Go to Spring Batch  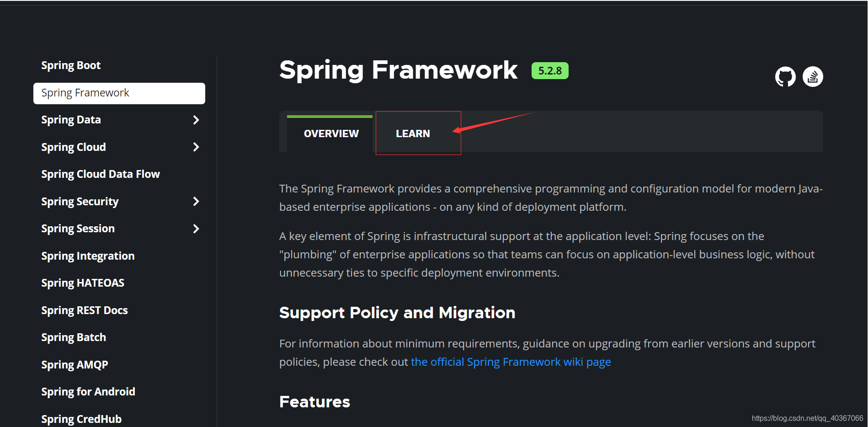(x=74, y=337)
